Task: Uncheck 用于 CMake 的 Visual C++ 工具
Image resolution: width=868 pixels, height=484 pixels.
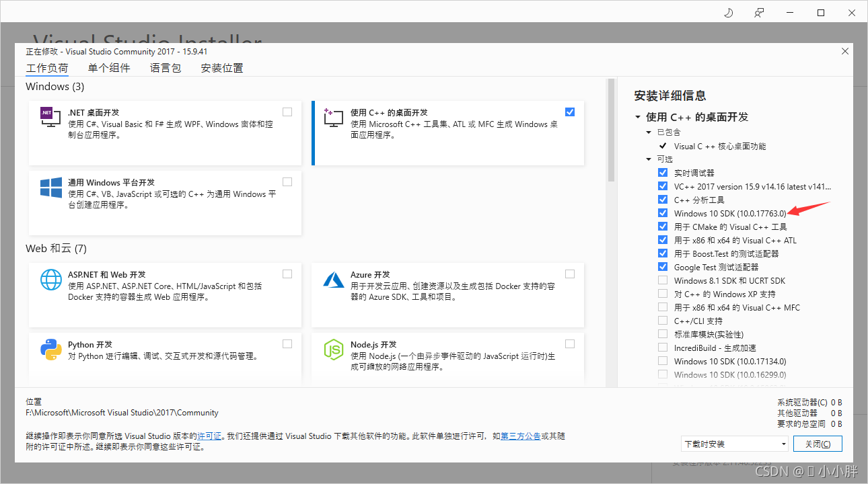Action: [663, 227]
